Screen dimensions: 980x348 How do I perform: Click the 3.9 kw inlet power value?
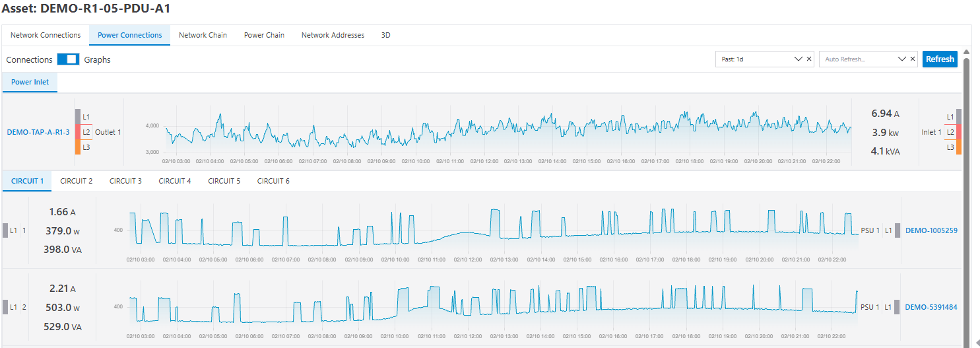point(886,132)
